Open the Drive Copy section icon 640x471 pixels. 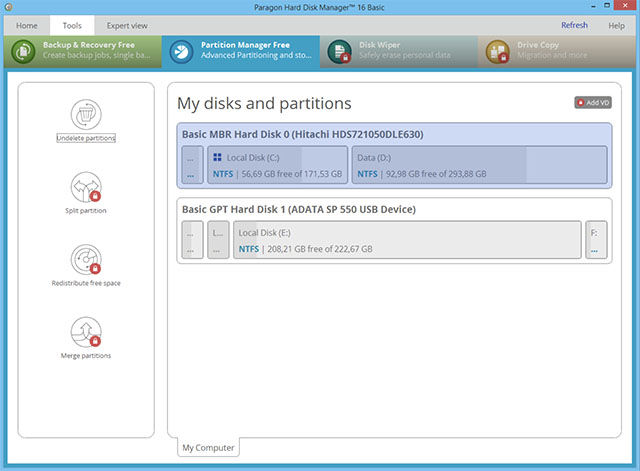pyautogui.click(x=498, y=51)
